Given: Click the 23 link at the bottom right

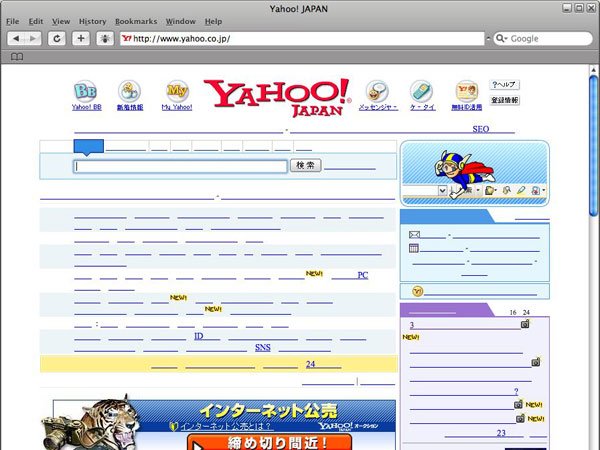Looking at the screenshot, I should pyautogui.click(x=501, y=433).
